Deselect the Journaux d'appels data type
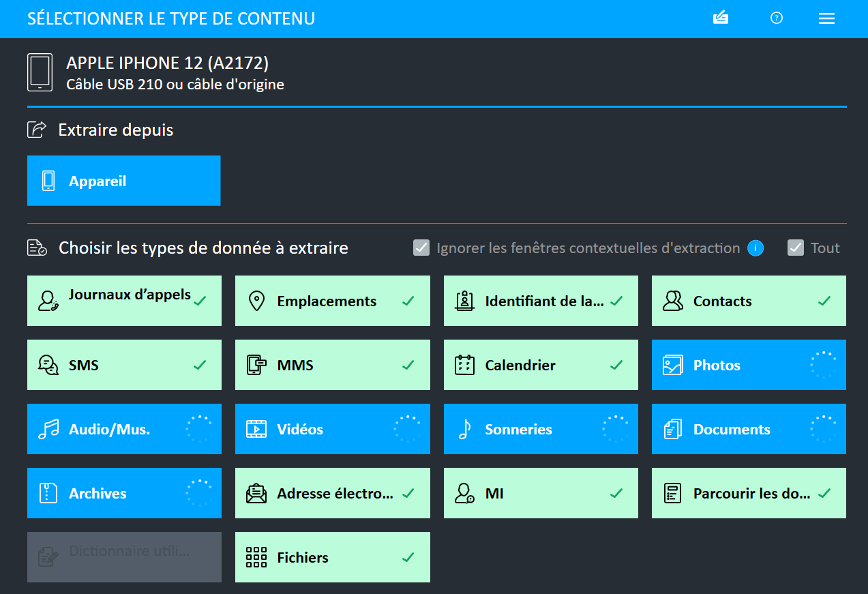This screenshot has width=868, height=594. coord(124,301)
